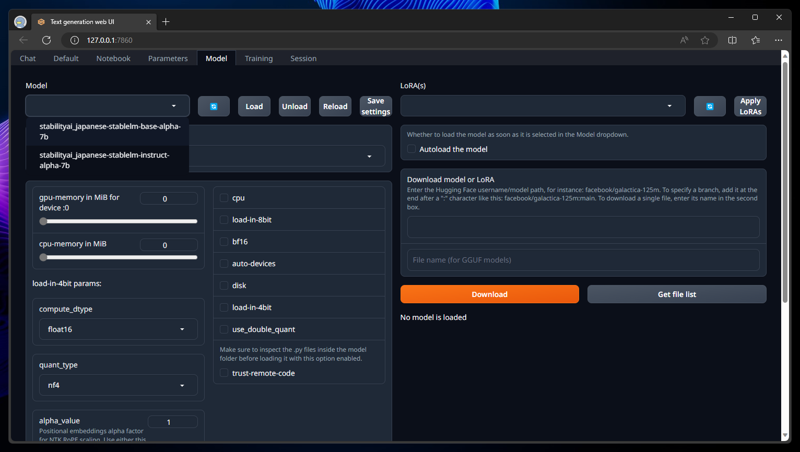Close the Text generation web UI tab
Viewport: 800px width, 452px height.
(148, 22)
